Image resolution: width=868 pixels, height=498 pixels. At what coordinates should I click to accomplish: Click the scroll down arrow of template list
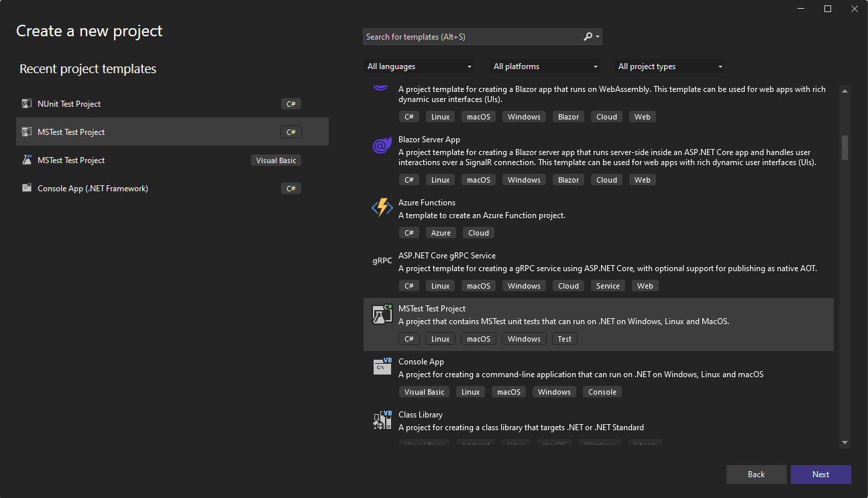pyautogui.click(x=845, y=442)
